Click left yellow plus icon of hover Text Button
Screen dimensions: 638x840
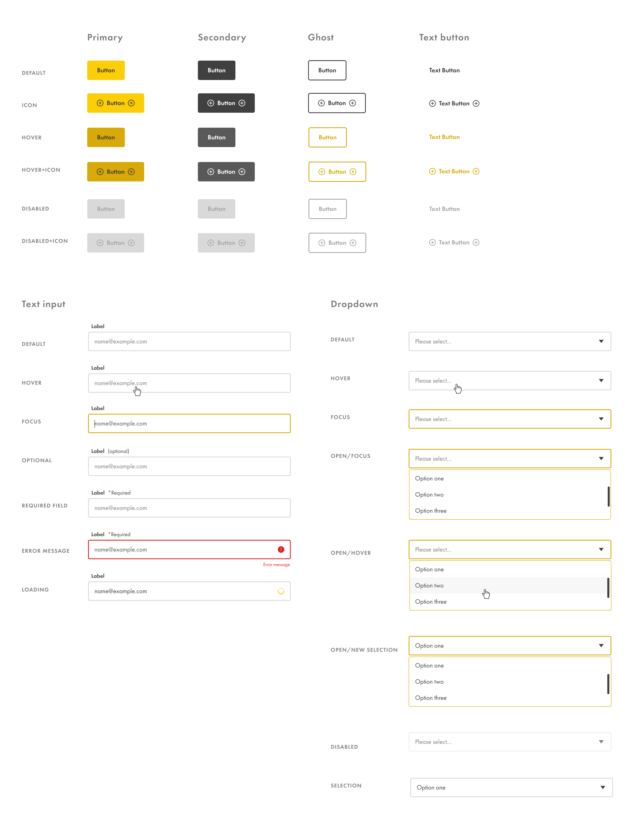pos(432,171)
